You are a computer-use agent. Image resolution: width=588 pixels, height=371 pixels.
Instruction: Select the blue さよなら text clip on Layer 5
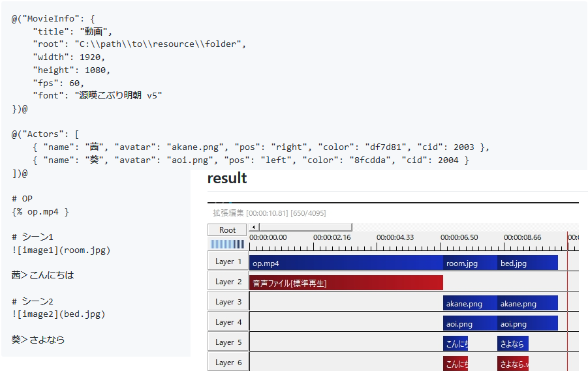coord(512,344)
